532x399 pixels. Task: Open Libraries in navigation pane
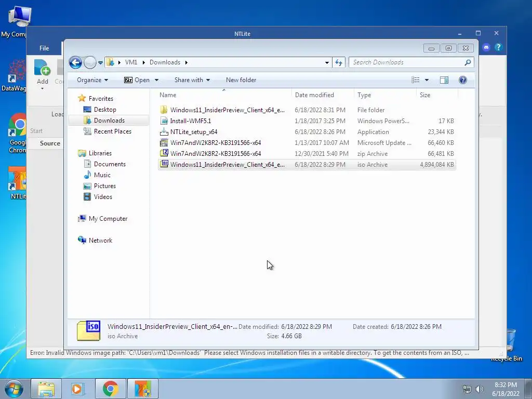pyautogui.click(x=100, y=153)
